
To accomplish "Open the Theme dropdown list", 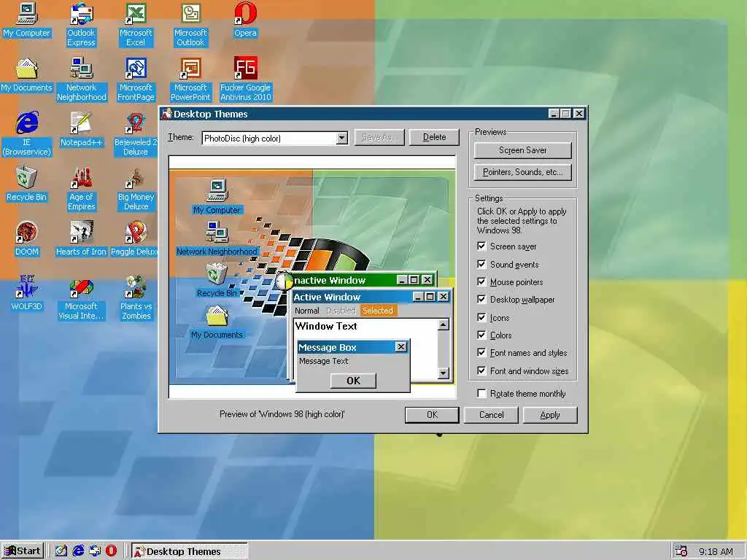I will [x=341, y=138].
